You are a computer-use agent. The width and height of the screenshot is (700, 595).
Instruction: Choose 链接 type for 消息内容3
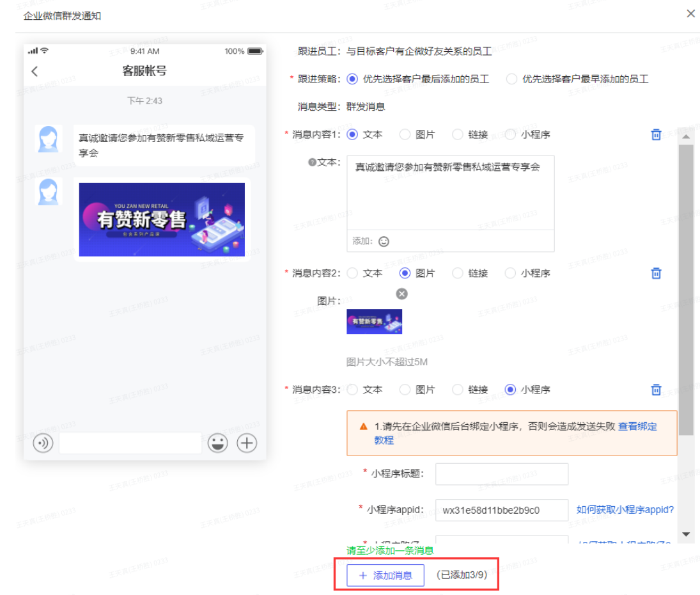[458, 390]
